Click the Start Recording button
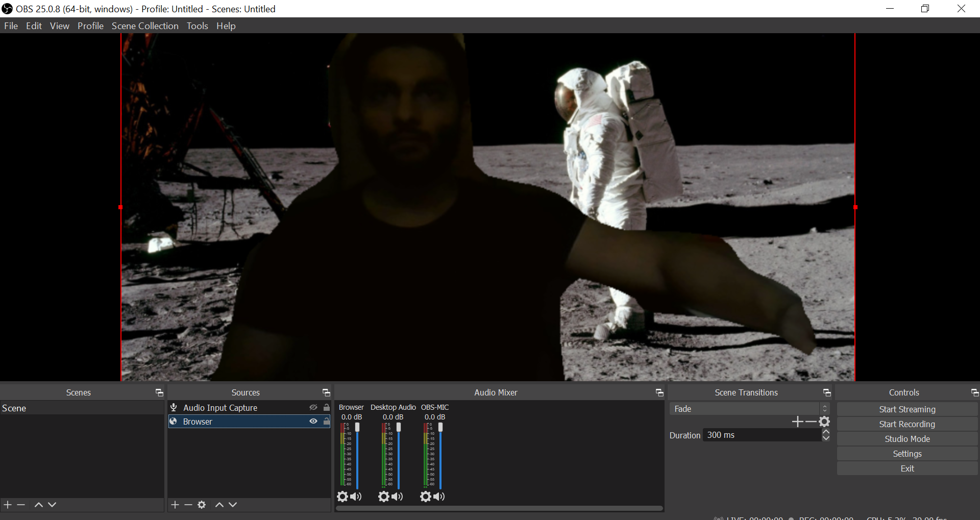The image size is (980, 520). point(907,424)
